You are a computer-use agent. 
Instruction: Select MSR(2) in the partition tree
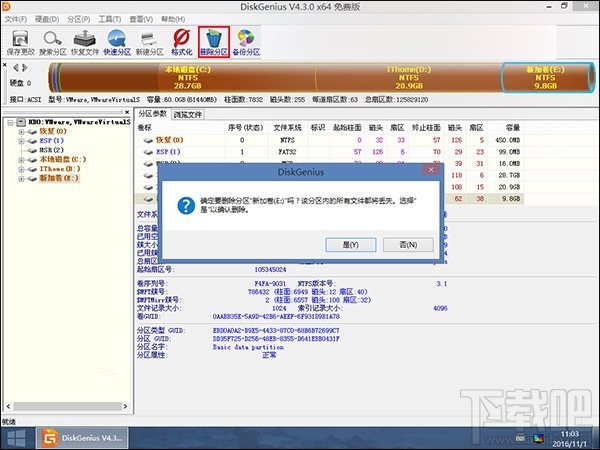pos(51,150)
